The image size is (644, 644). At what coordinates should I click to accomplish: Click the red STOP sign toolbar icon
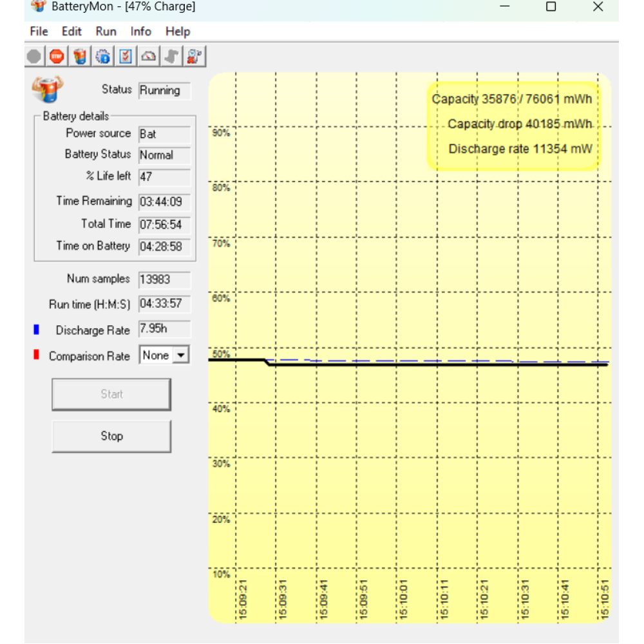(x=57, y=56)
